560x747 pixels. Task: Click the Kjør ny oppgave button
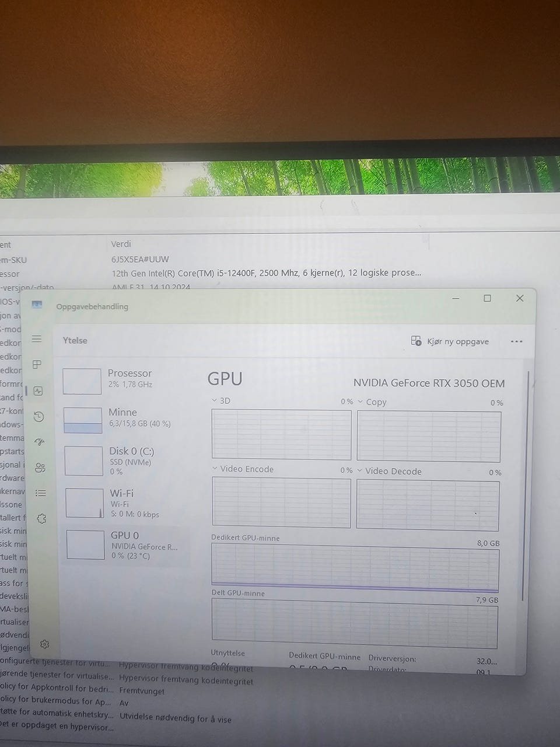coord(450,341)
